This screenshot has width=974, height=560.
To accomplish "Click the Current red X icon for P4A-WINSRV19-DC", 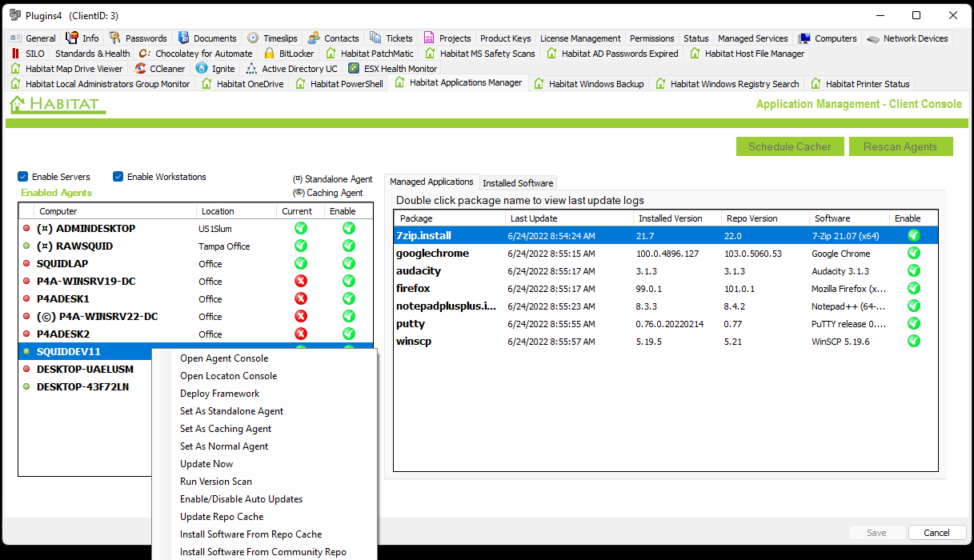I will pos(301,282).
